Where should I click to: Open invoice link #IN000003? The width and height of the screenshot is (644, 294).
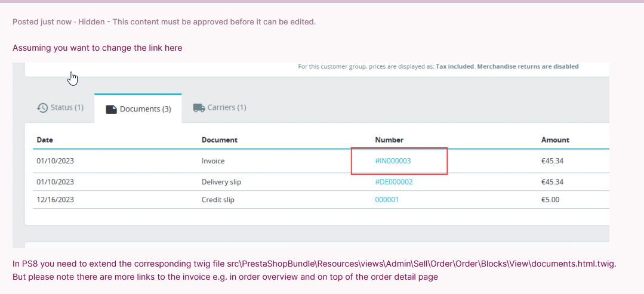393,161
